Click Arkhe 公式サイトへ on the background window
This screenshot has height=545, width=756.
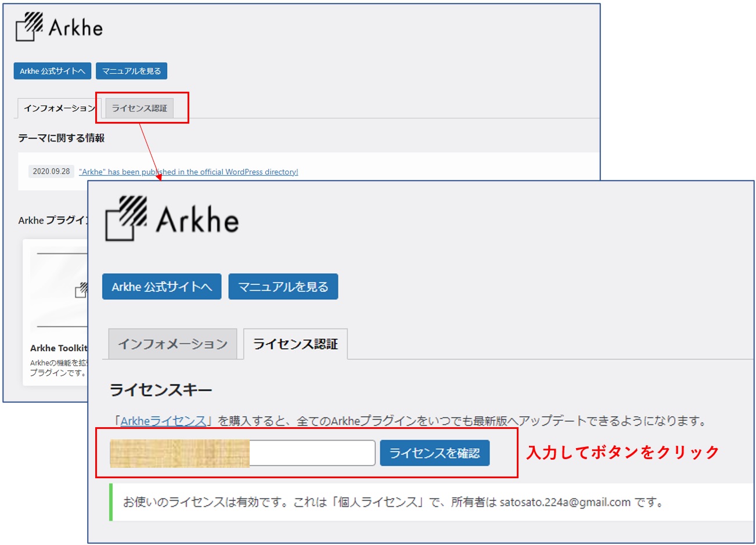(x=52, y=70)
